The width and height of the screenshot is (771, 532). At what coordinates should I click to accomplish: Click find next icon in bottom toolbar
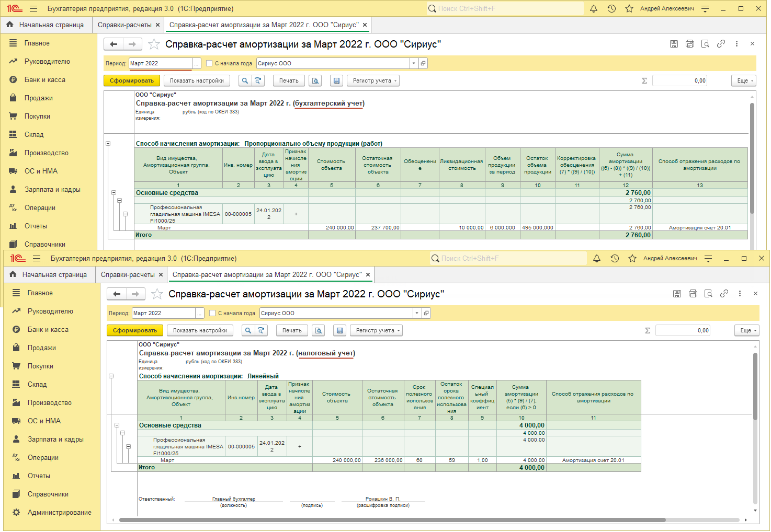point(261,330)
